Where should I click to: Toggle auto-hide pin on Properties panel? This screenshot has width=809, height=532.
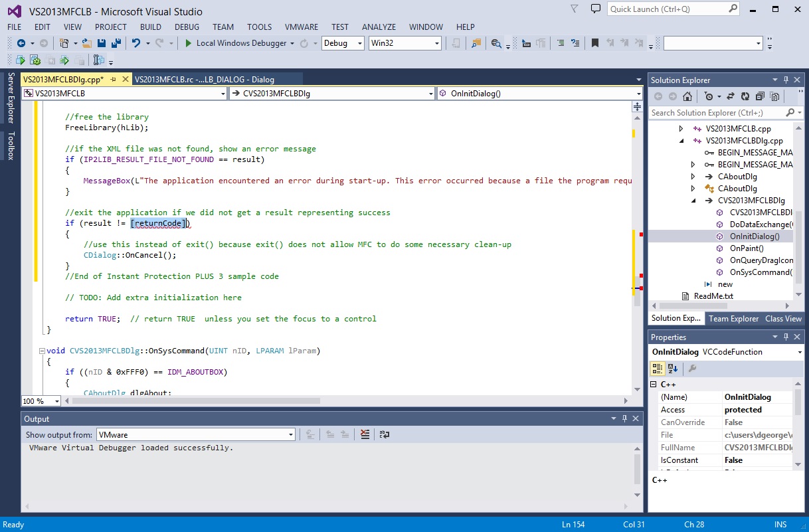[786, 337]
